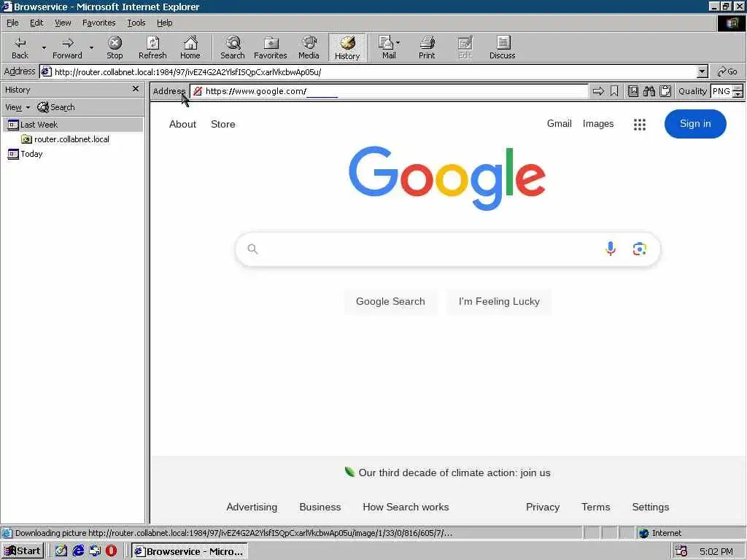Open the Back button history dropdown arrow
747x560 pixels.
(44, 47)
